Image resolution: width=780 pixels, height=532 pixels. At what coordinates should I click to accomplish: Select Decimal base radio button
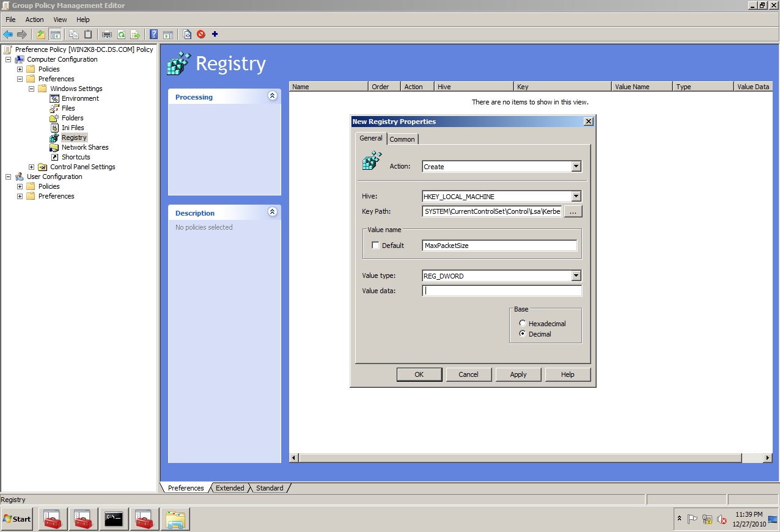pyautogui.click(x=523, y=333)
